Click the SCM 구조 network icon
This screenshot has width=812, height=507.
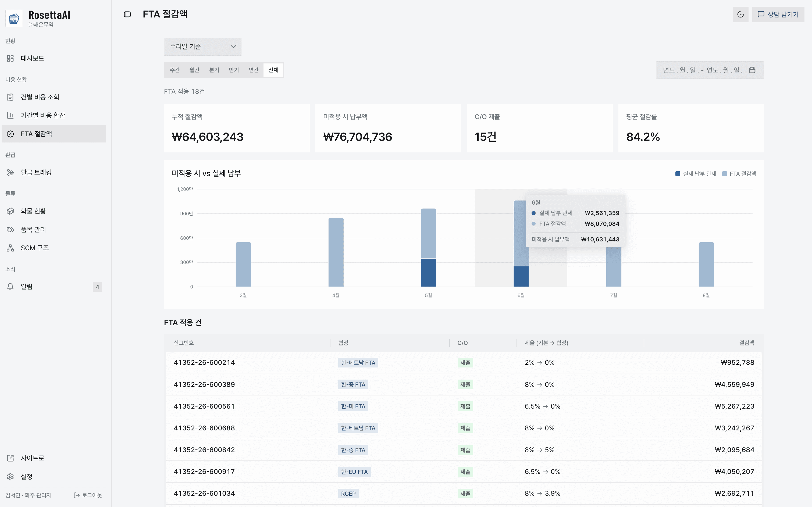(10, 248)
